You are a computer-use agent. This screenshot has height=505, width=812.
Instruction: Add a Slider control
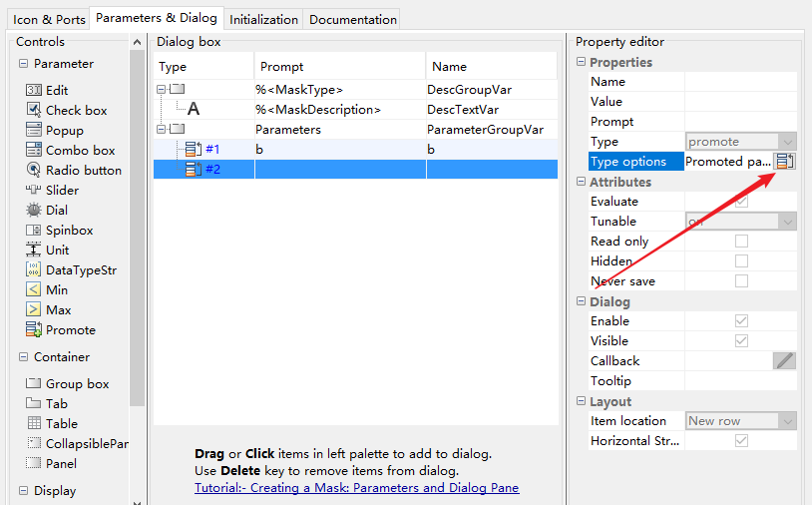[52, 190]
